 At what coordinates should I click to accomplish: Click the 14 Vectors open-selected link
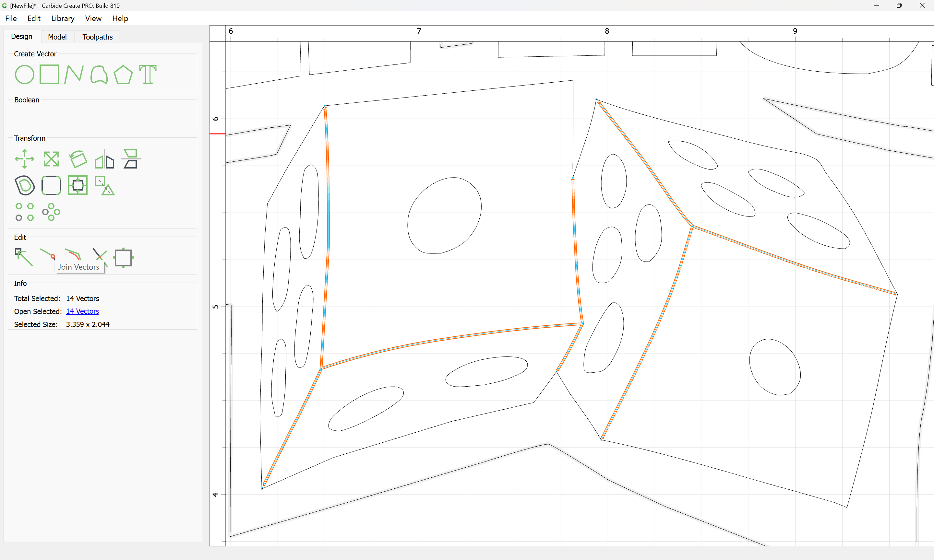[x=83, y=311]
